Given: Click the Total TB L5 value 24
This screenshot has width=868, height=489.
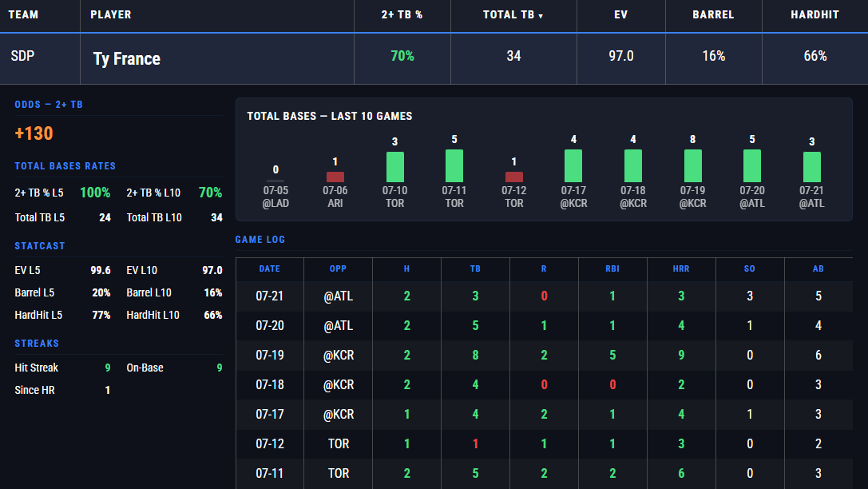Looking at the screenshot, I should (x=105, y=217).
